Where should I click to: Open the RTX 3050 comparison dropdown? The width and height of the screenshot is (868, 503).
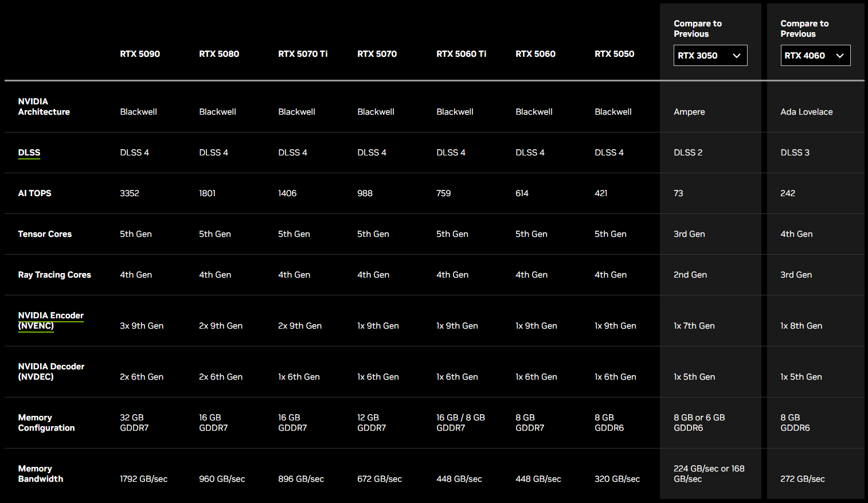pyautogui.click(x=710, y=56)
